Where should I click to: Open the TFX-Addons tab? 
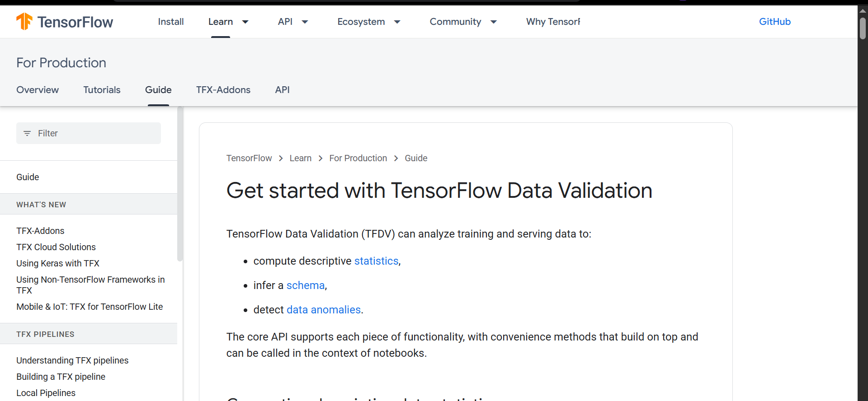click(223, 90)
